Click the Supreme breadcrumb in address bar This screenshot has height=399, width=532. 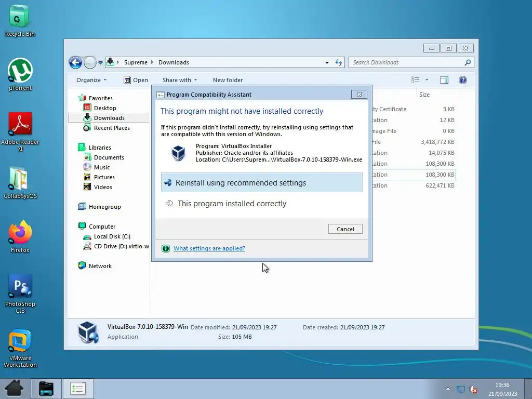pyautogui.click(x=136, y=62)
